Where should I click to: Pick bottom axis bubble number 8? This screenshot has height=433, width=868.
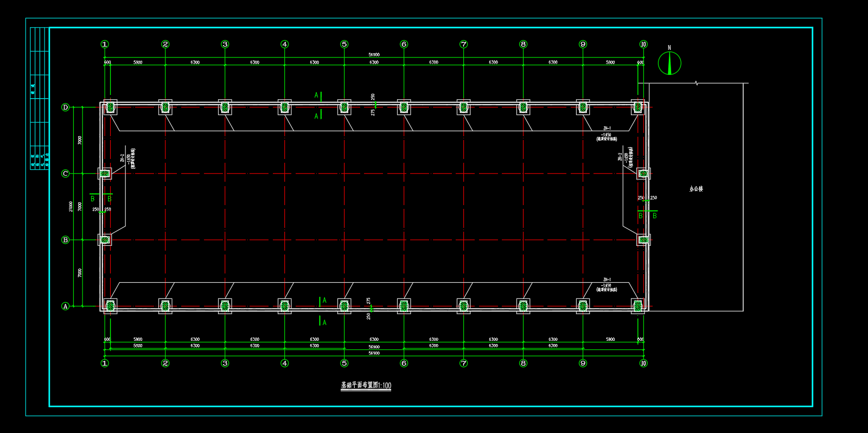tap(523, 363)
